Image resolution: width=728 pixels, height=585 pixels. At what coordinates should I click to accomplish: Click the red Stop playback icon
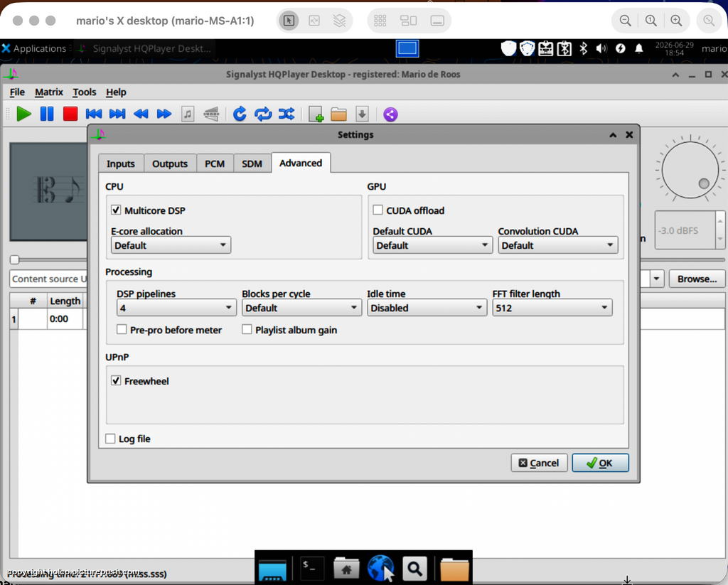click(70, 114)
